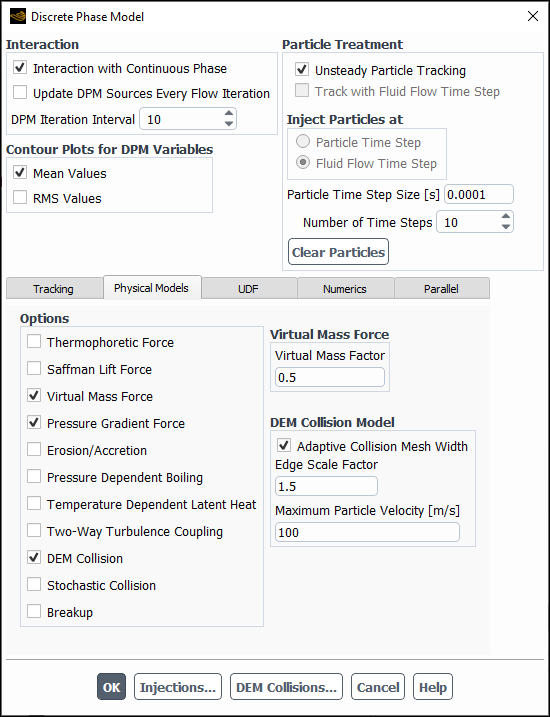Select Particle Time Step radio button
The image size is (550, 717).
point(303,142)
